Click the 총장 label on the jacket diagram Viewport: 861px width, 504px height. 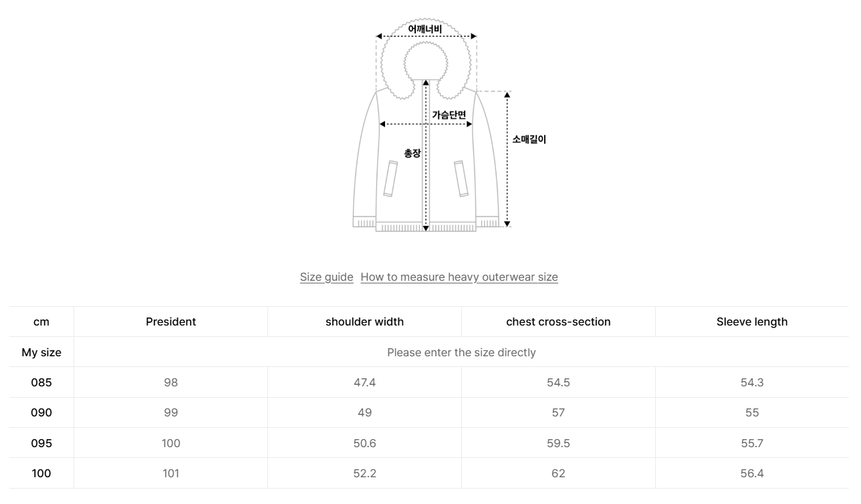[x=410, y=152]
